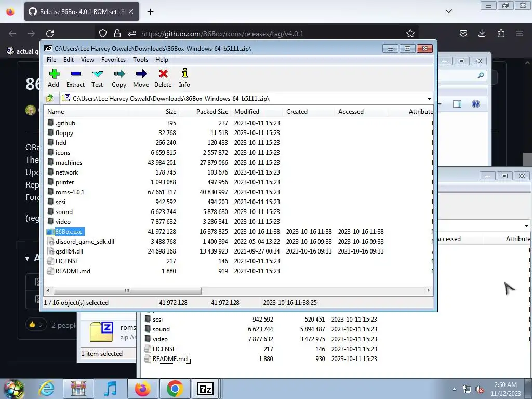Viewport: 532px width, 399px height.
Task: Open the View menu
Action: 87,60
